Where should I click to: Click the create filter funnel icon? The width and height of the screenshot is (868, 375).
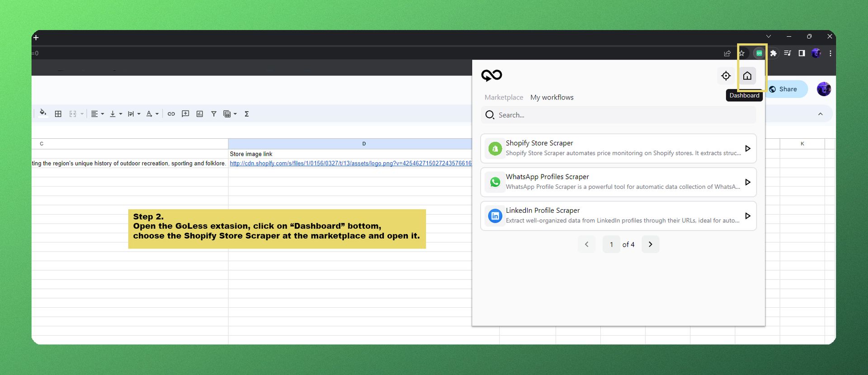(214, 114)
